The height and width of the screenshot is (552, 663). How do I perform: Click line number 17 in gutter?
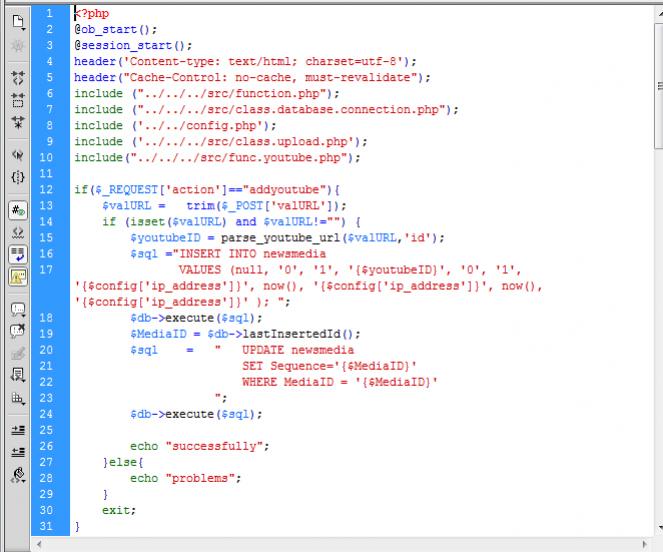(x=46, y=270)
